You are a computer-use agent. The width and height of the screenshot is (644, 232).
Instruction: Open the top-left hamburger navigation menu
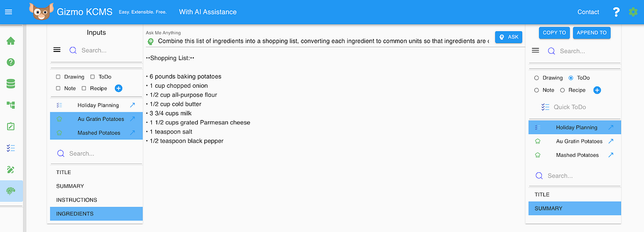8,12
